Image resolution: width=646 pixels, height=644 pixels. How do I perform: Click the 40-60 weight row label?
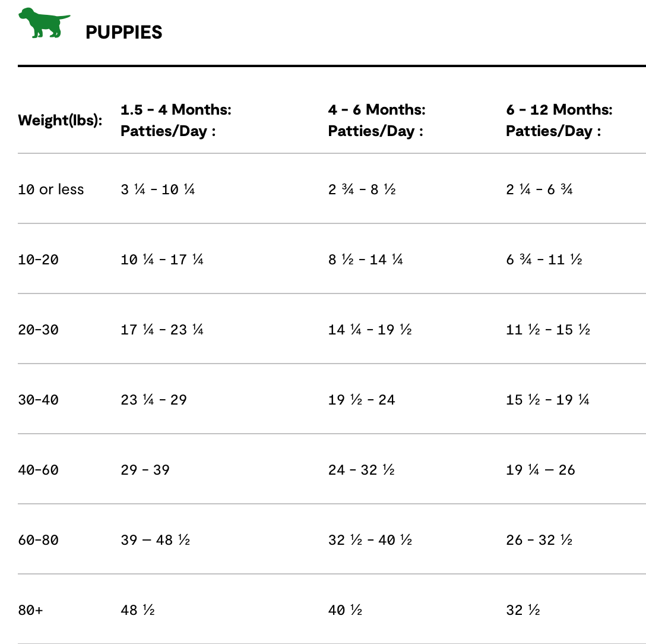tap(39, 470)
